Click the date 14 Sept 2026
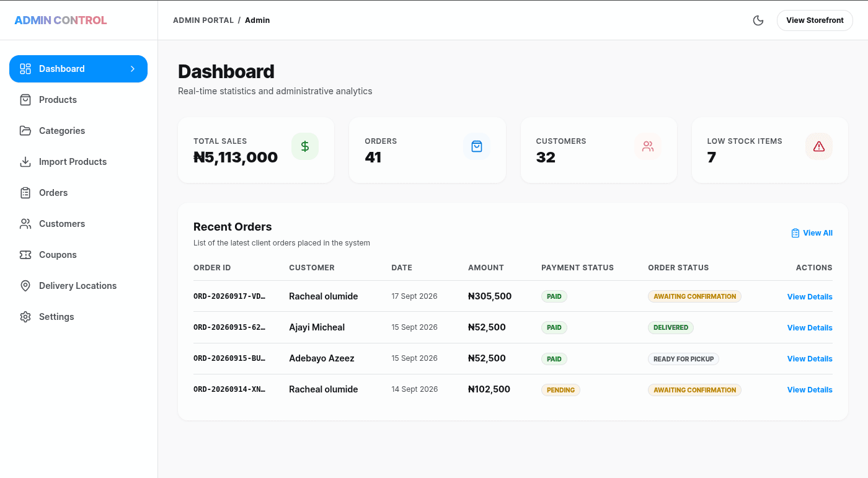 point(415,389)
